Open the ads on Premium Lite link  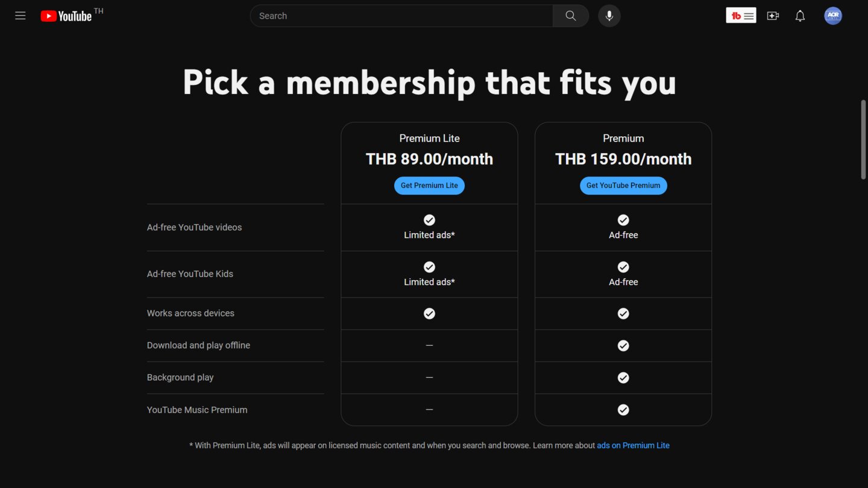click(633, 446)
